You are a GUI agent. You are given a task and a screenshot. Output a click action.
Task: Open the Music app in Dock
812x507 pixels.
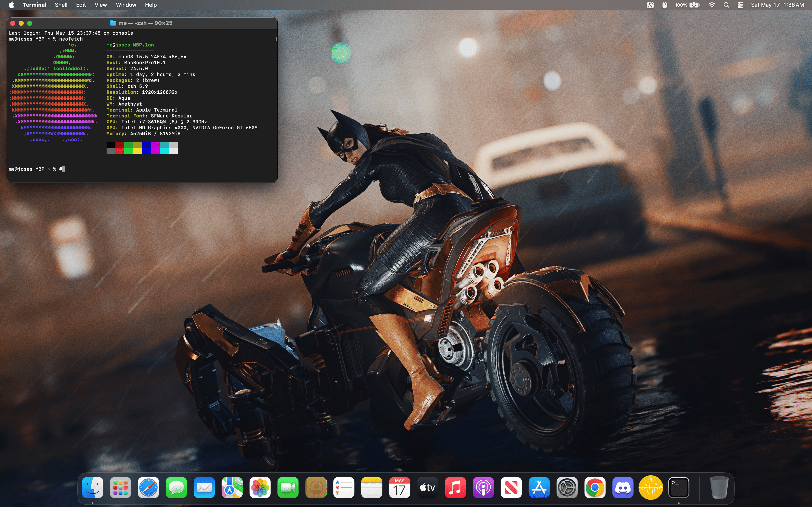pyautogui.click(x=455, y=487)
